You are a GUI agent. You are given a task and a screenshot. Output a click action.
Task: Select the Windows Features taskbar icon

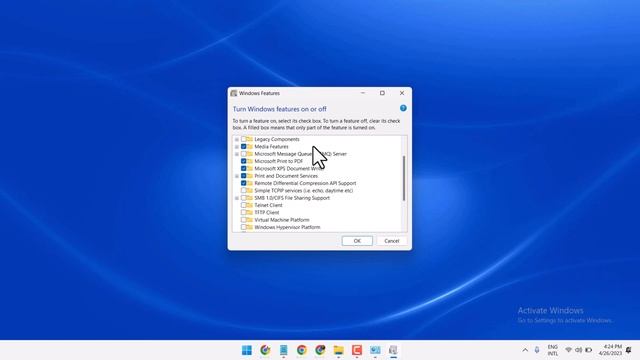(393, 350)
